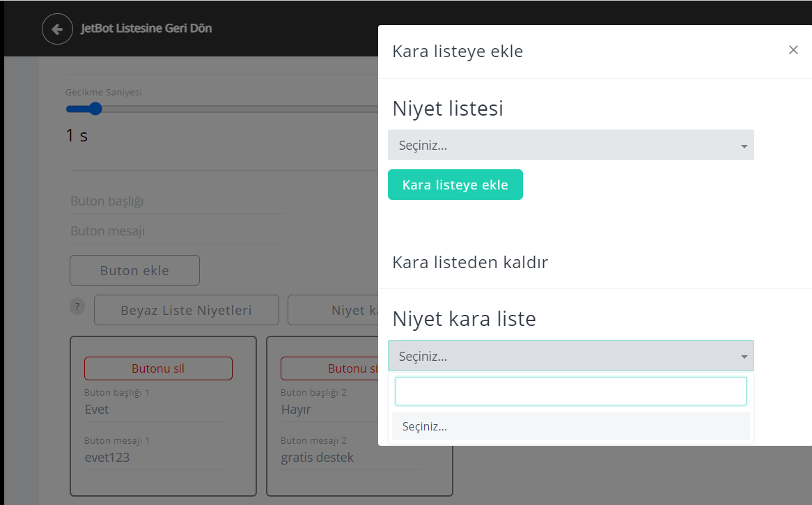Screen dimensions: 812x505
Task: Click the Kara listeden kaldır heading
Action: [469, 262]
